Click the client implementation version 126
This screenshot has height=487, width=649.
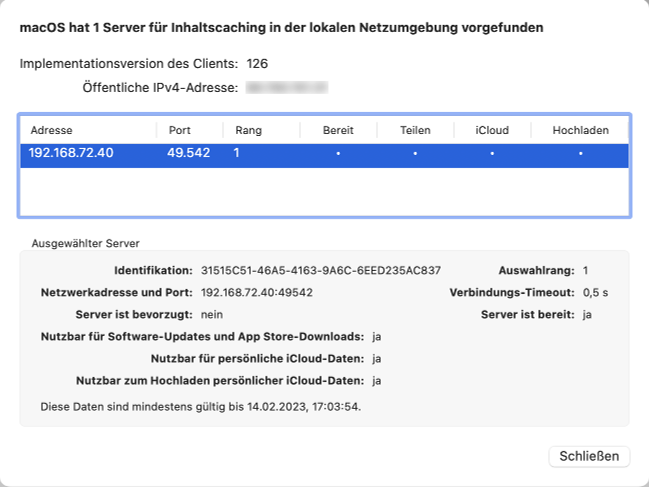[257, 64]
